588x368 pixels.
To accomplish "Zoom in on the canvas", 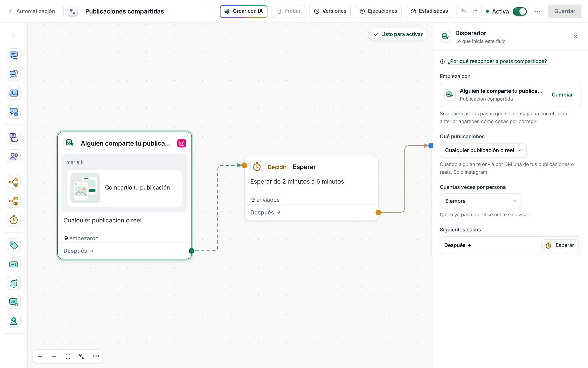I will pyautogui.click(x=40, y=356).
